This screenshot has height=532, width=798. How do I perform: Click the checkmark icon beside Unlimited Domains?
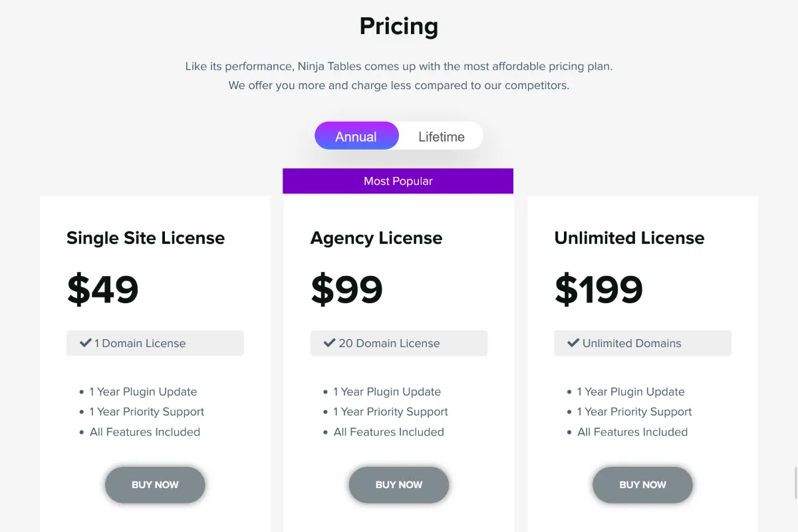point(573,343)
